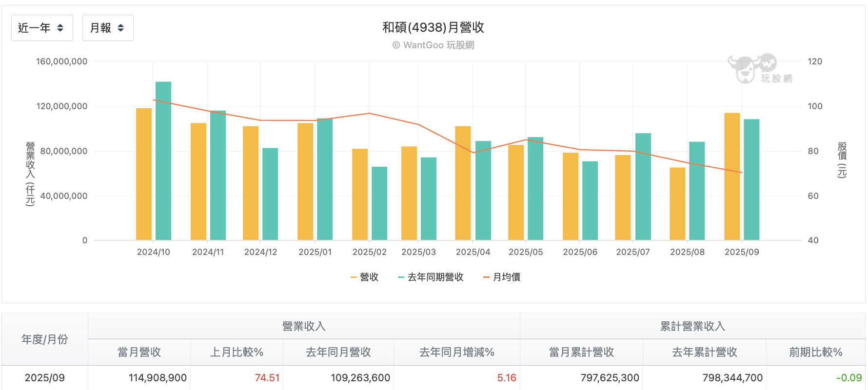868x390 pixels.
Task: Select the 2025/09 yellow revenue bar
Action: 732,176
